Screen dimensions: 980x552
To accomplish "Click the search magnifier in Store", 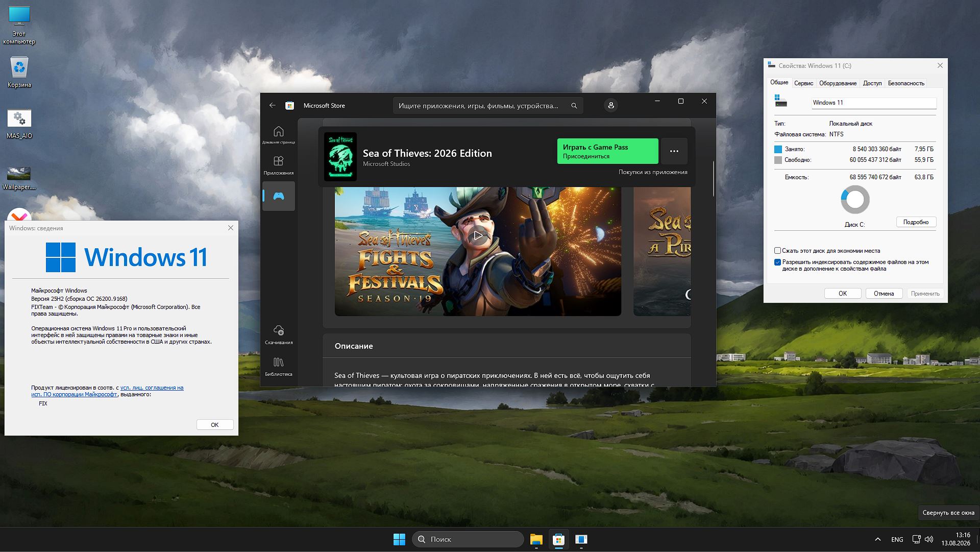I will coord(574,106).
